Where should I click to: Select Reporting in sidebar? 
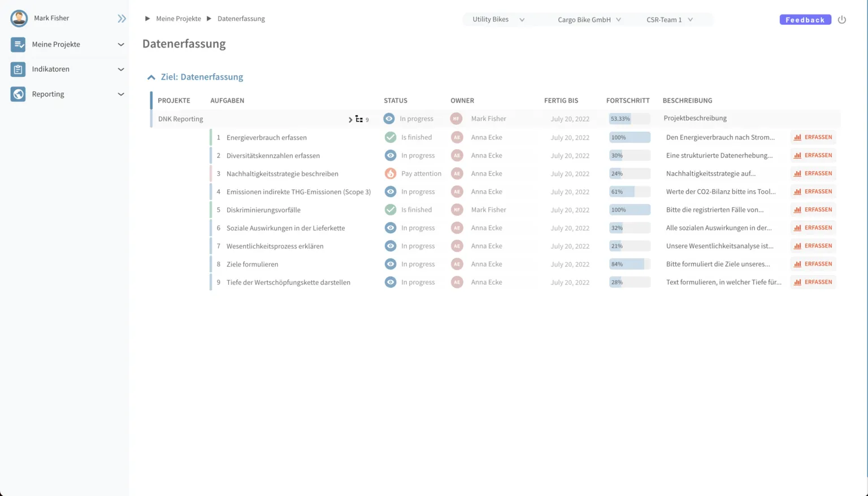click(x=48, y=94)
